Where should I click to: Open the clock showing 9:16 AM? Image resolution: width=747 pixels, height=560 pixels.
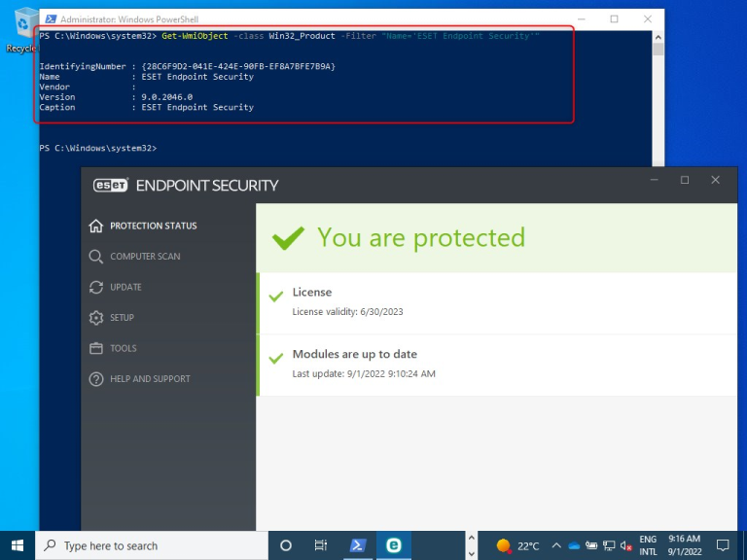684,545
